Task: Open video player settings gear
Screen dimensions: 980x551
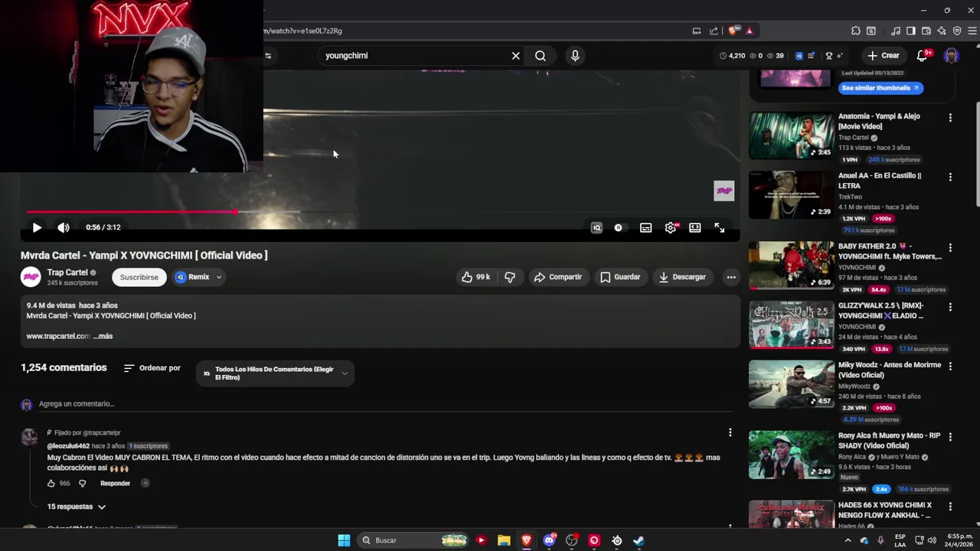Action: 671,227
